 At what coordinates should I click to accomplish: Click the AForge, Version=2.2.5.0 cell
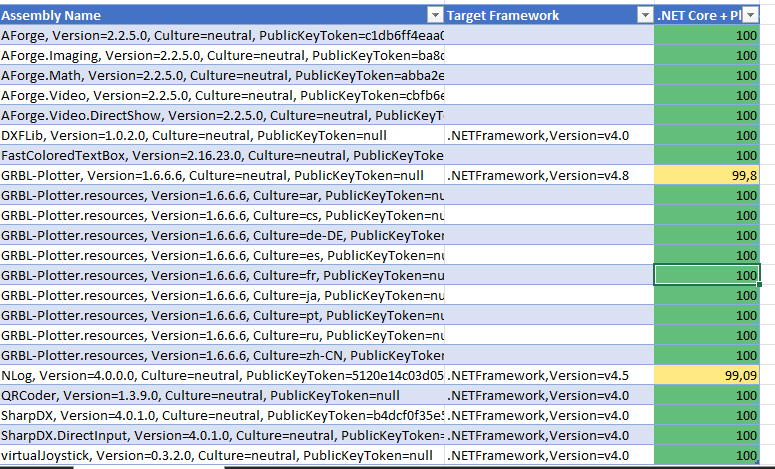click(x=222, y=36)
